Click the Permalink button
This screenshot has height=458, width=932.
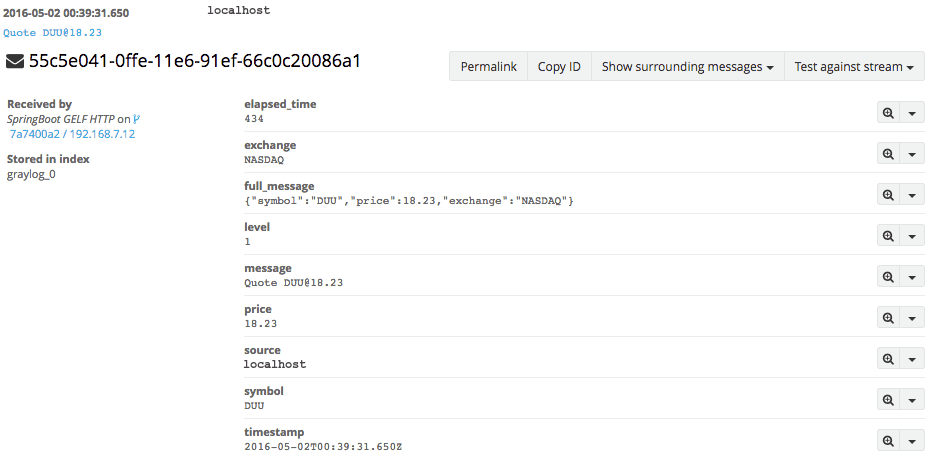488,67
